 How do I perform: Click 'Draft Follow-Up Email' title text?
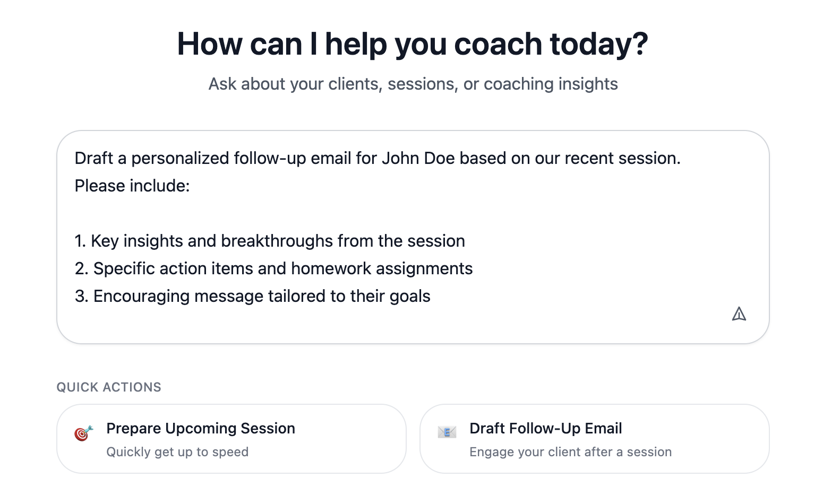(545, 428)
